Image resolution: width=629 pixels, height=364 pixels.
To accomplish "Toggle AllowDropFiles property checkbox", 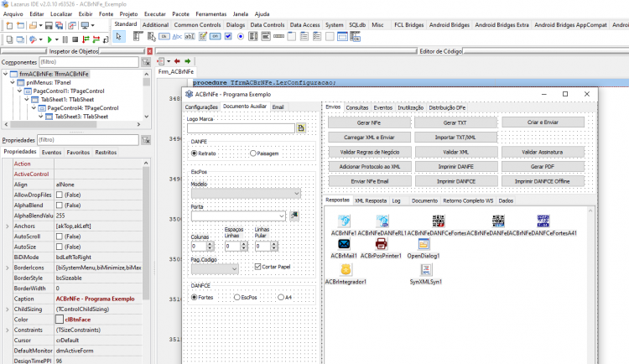I will 60,195.
